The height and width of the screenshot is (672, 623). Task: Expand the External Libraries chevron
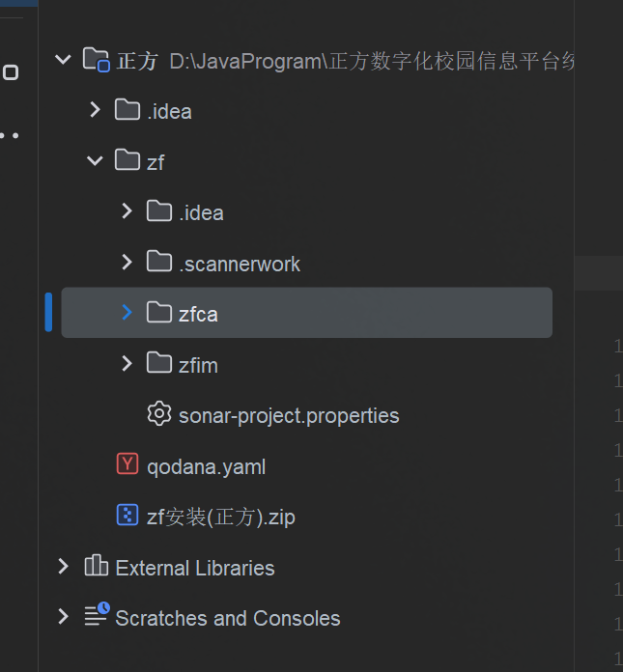[x=64, y=567]
